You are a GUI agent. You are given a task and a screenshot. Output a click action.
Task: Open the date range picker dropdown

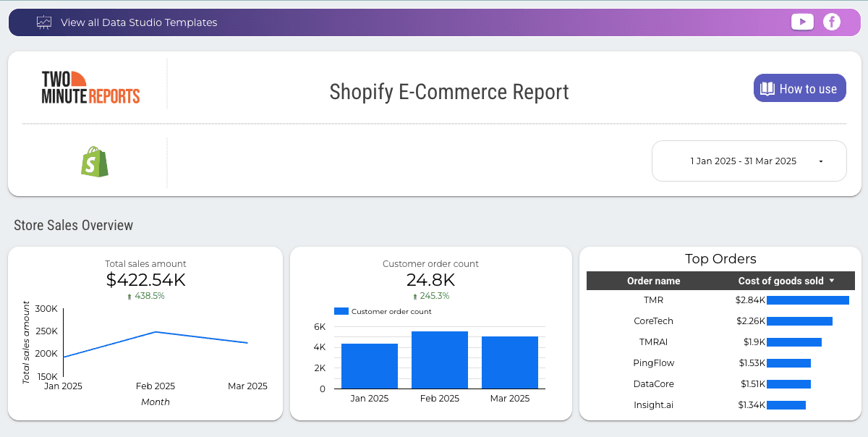tap(749, 161)
